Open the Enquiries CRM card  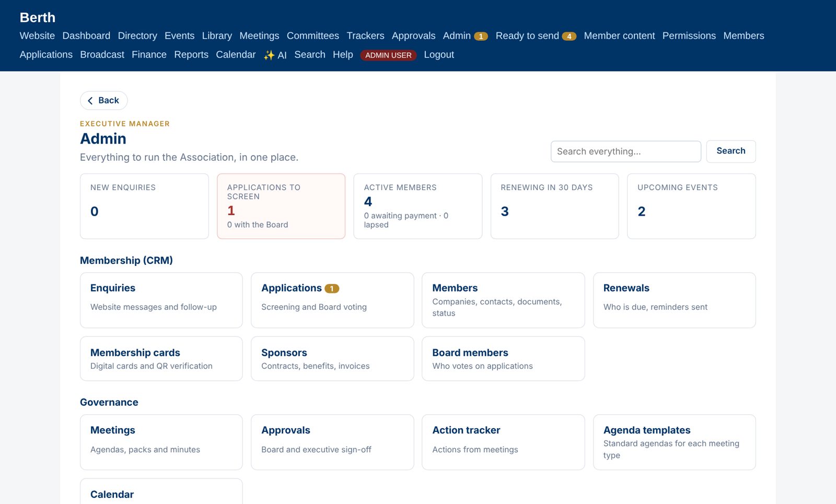click(x=161, y=300)
